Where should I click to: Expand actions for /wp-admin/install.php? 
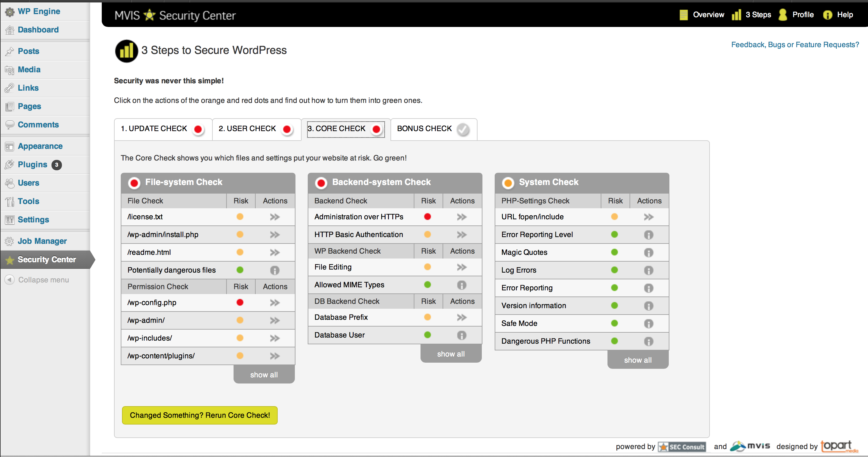(x=275, y=235)
